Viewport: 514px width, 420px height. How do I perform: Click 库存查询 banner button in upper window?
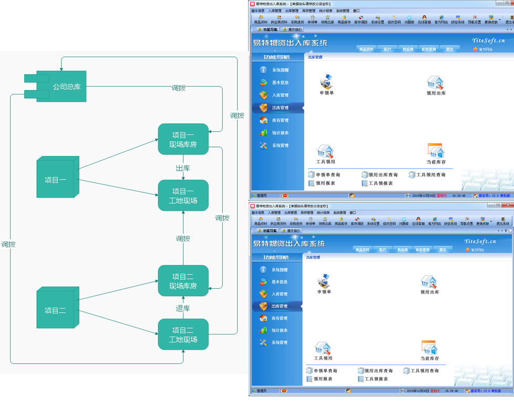click(x=428, y=49)
